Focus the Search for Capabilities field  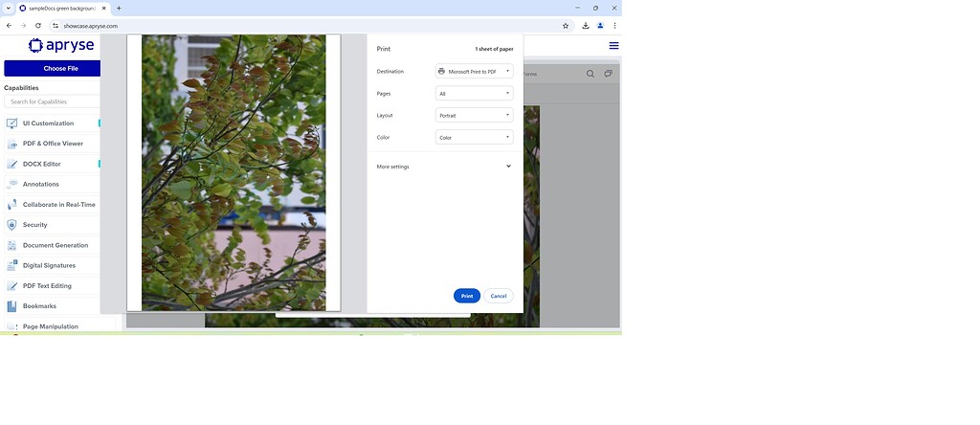[x=53, y=101]
